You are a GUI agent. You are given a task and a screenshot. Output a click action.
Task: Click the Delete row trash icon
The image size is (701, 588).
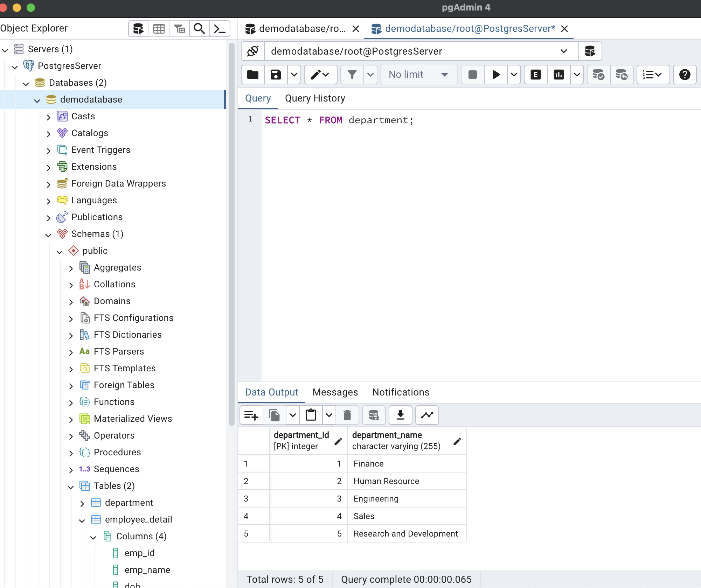pyautogui.click(x=347, y=415)
